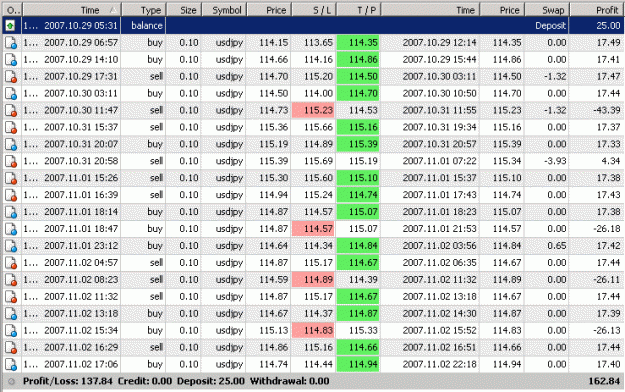The height and width of the screenshot is (392, 625).
Task: Click the balance deposit row icon
Action: 10,26
